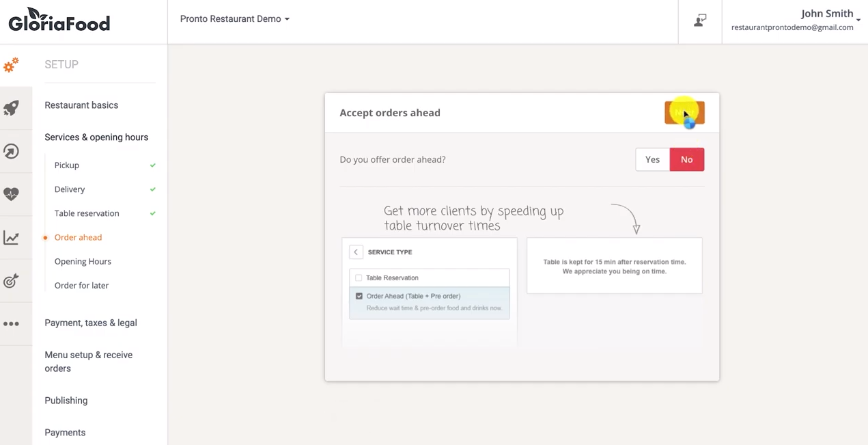Click the support chat icon in header
This screenshot has height=445, width=868.
[x=700, y=21]
